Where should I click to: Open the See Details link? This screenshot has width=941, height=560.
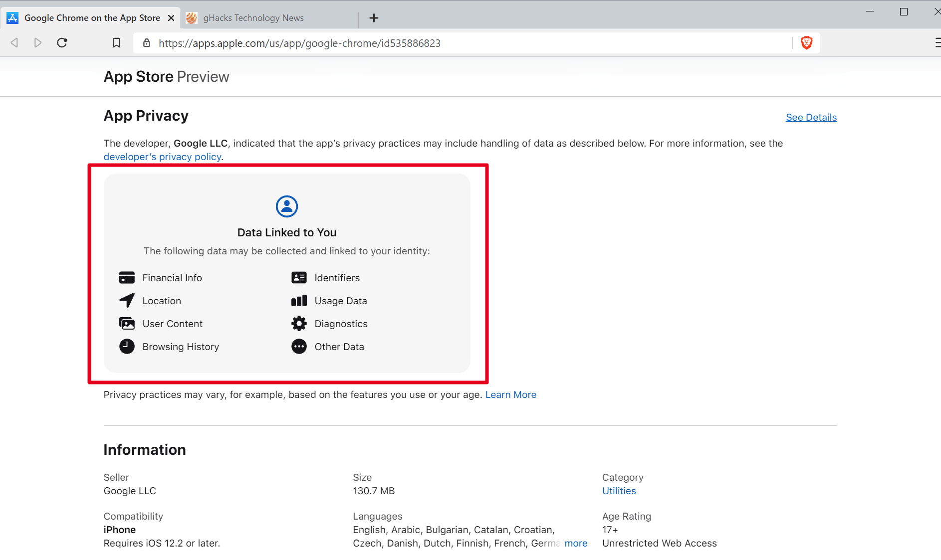click(x=811, y=117)
